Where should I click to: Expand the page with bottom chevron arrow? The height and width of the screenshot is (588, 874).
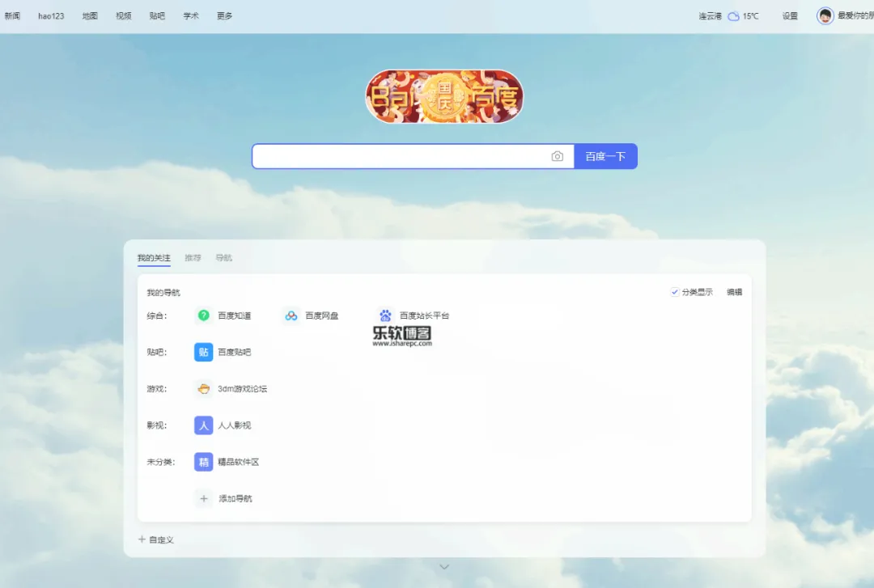pos(444,567)
